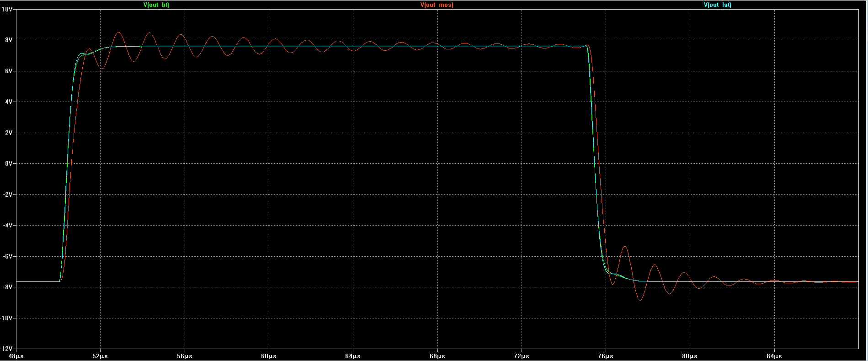Screen dimensions: 868x361
Task: Click the 80µs time axis label
Action: pos(690,356)
